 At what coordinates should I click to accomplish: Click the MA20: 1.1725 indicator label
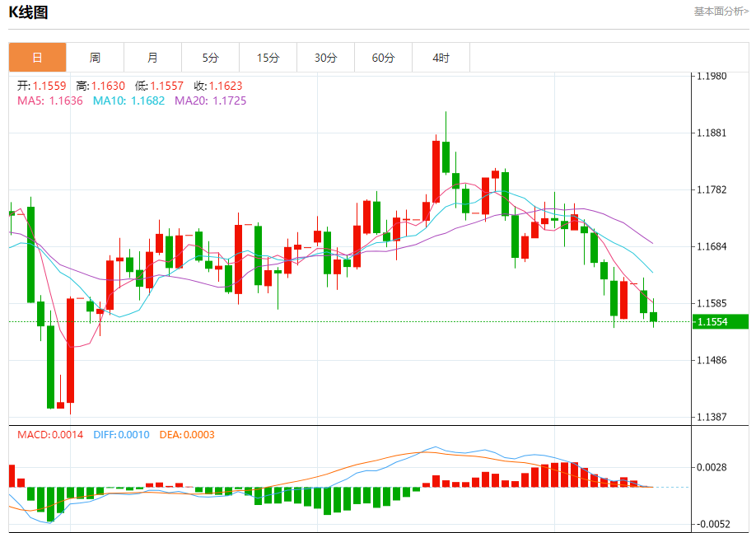(x=210, y=101)
